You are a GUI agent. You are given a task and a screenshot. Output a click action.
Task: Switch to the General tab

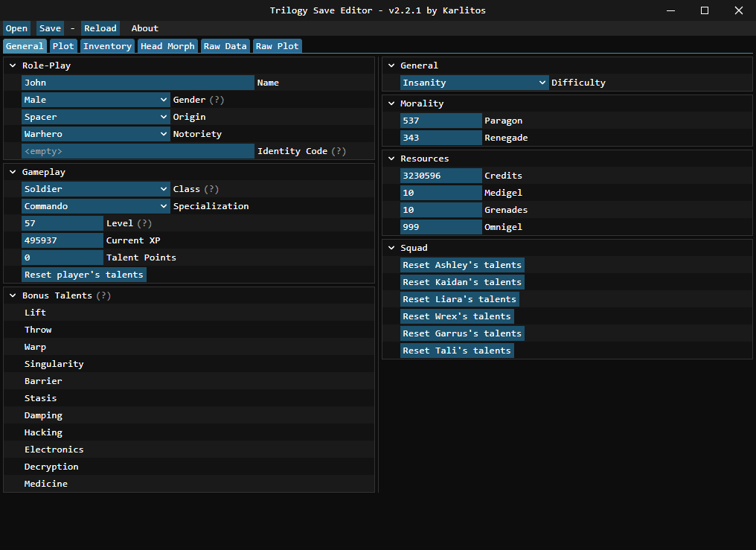25,46
